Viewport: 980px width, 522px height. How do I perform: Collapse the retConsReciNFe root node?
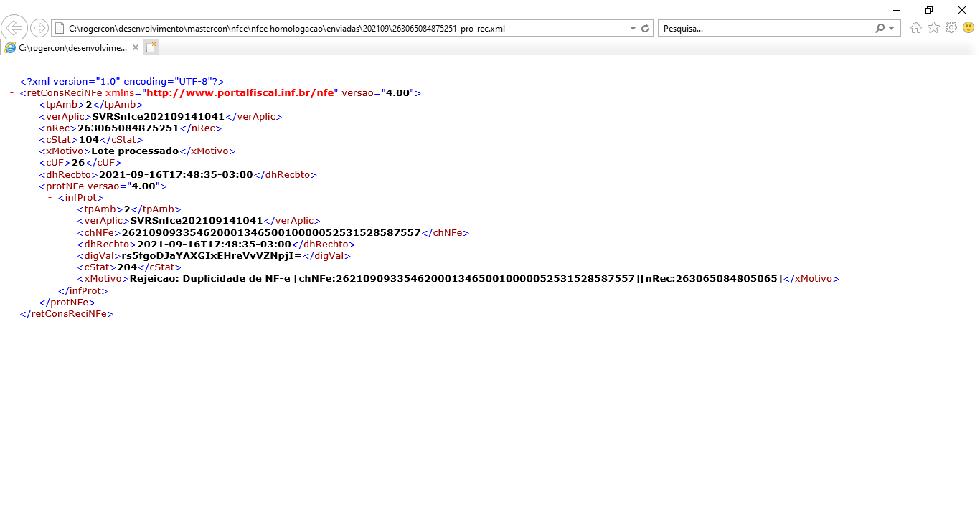tap(13, 93)
